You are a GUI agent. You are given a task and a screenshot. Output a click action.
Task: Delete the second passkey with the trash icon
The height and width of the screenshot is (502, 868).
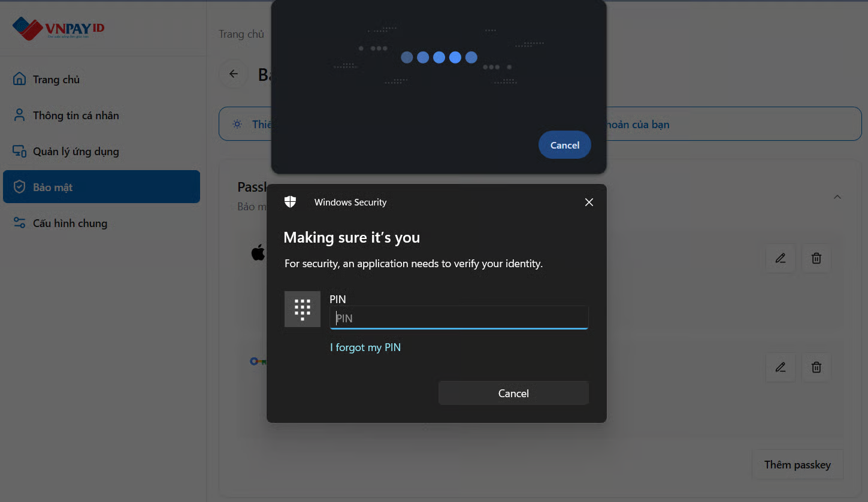[x=816, y=367]
